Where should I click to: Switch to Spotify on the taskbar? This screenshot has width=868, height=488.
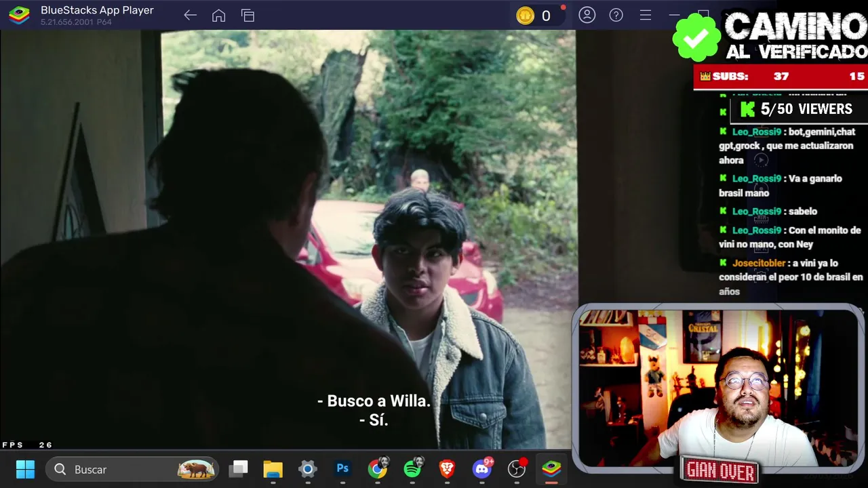(x=412, y=468)
